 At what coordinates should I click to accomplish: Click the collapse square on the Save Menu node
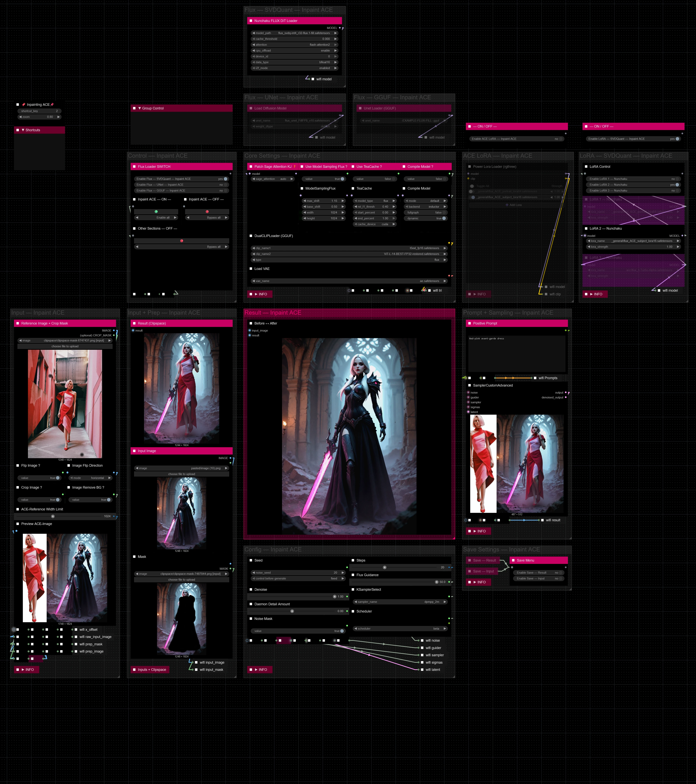[x=513, y=560]
